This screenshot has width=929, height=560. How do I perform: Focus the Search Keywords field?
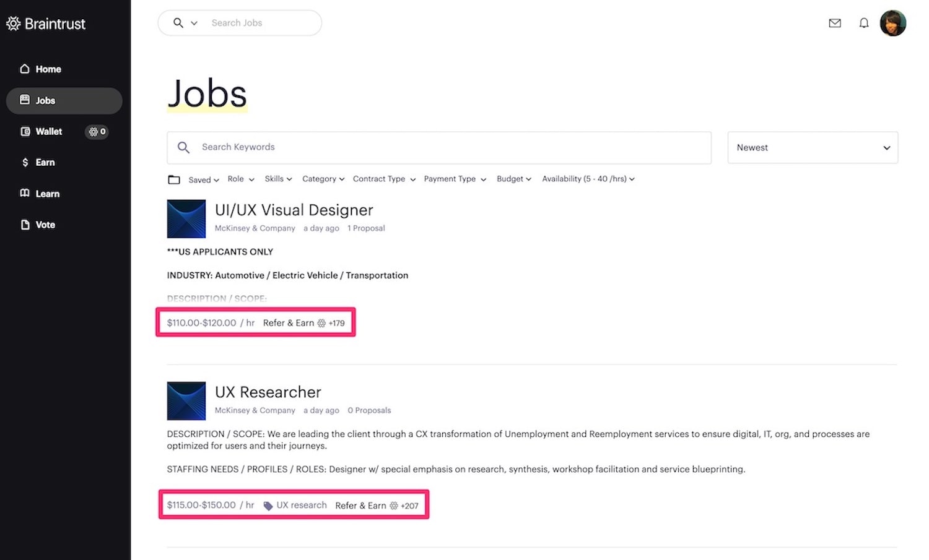pyautogui.click(x=438, y=147)
